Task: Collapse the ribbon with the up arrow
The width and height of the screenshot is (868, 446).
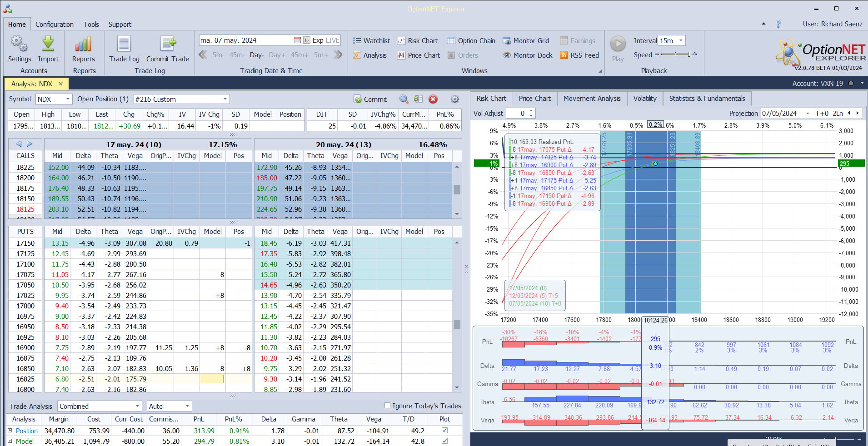Action: [763, 24]
